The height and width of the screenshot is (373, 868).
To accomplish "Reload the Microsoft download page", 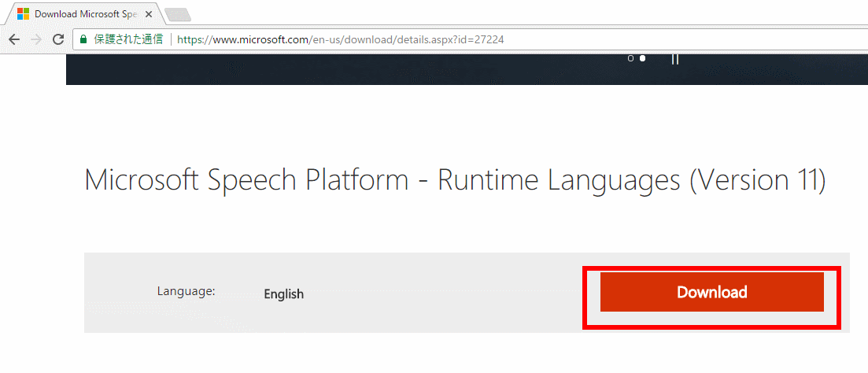I will pos(57,39).
